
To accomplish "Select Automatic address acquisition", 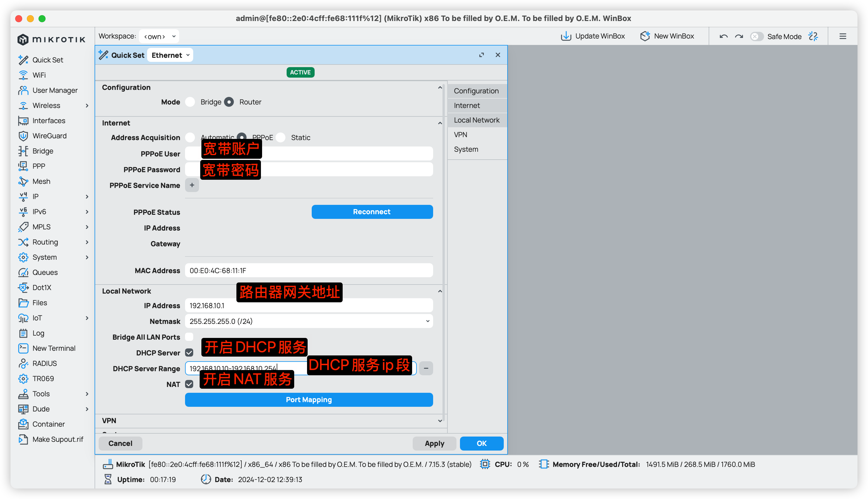I will point(190,137).
